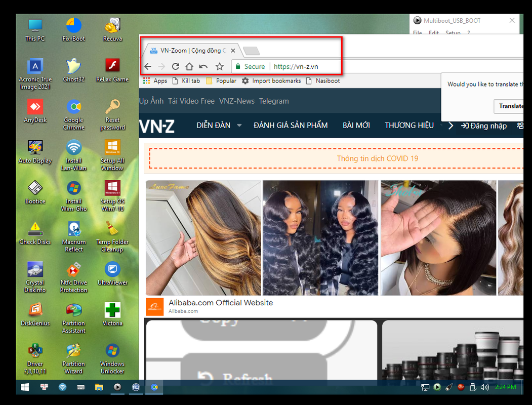Open Telegram link in header
Viewport: 532px width, 405px height.
(x=274, y=101)
